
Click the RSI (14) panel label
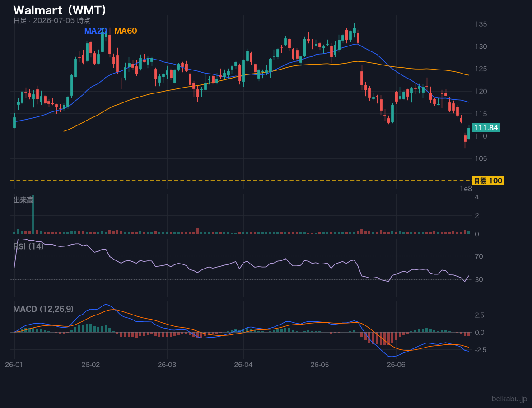[x=28, y=246]
